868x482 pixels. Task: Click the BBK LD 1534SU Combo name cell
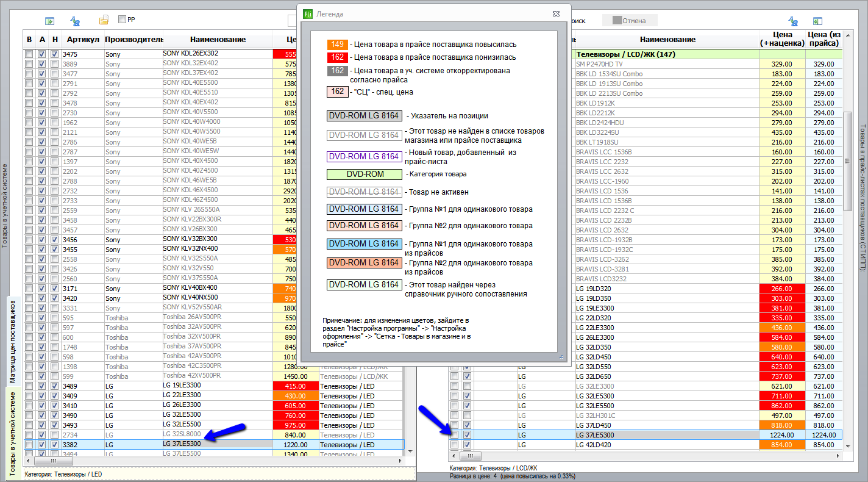click(x=667, y=74)
